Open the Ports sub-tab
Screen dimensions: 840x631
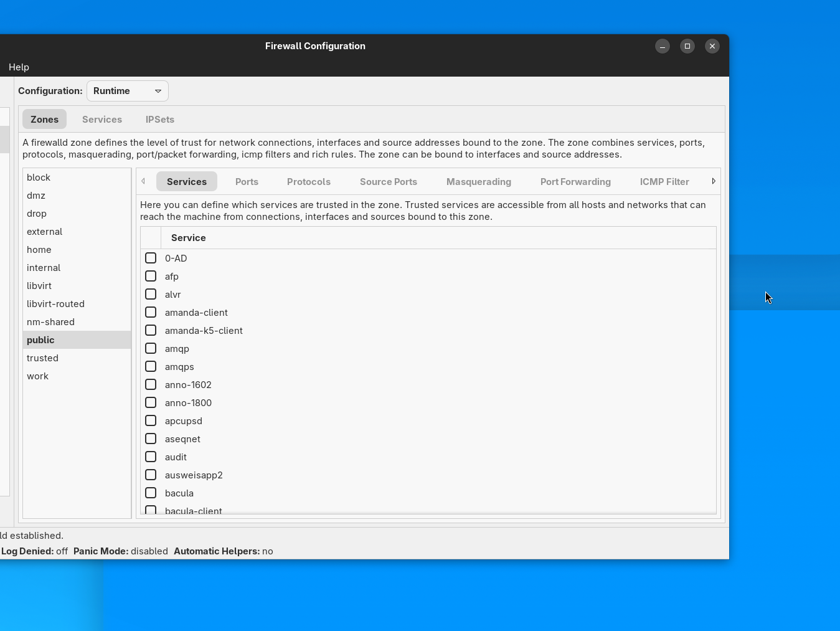(247, 182)
